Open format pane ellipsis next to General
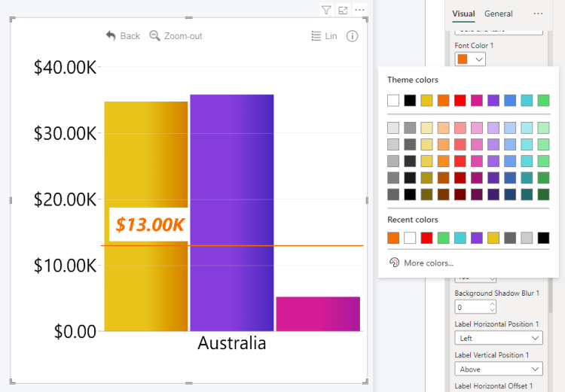Screen dimensions: 565x392 538,14
